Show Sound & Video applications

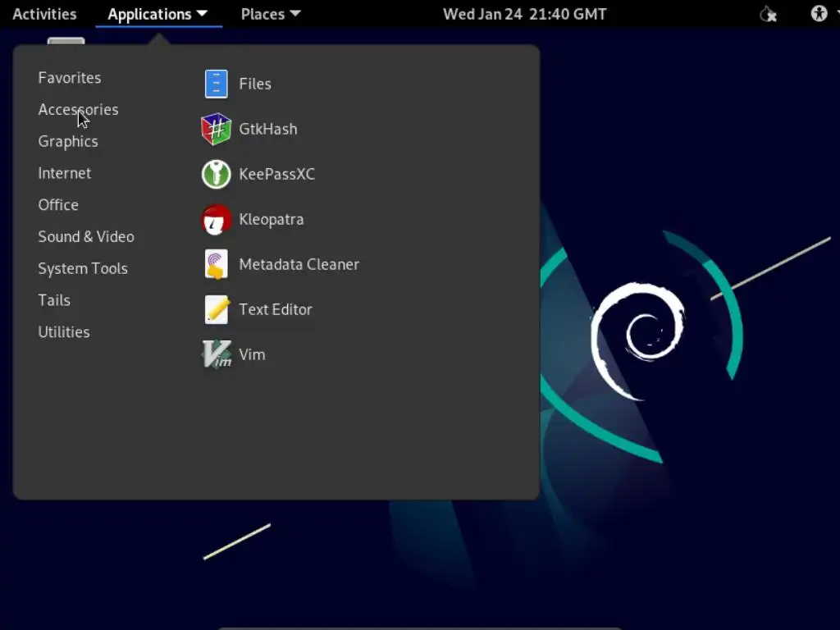[x=86, y=237]
